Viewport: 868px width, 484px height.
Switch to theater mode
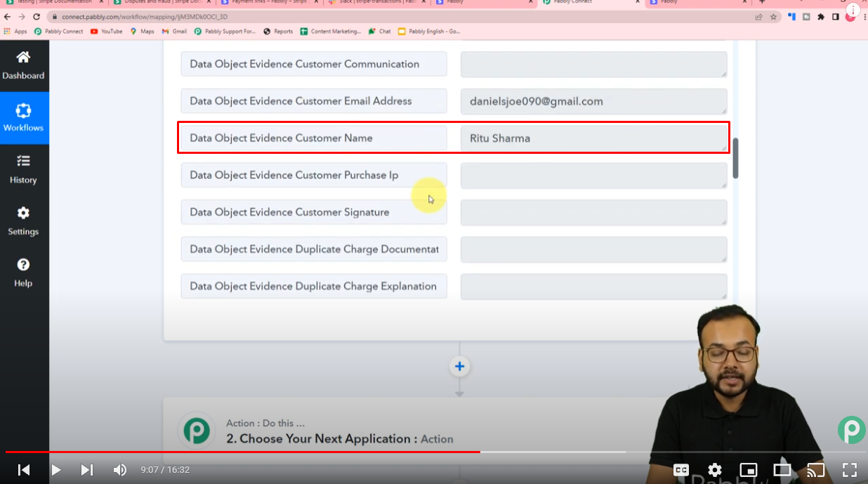[x=782, y=470]
